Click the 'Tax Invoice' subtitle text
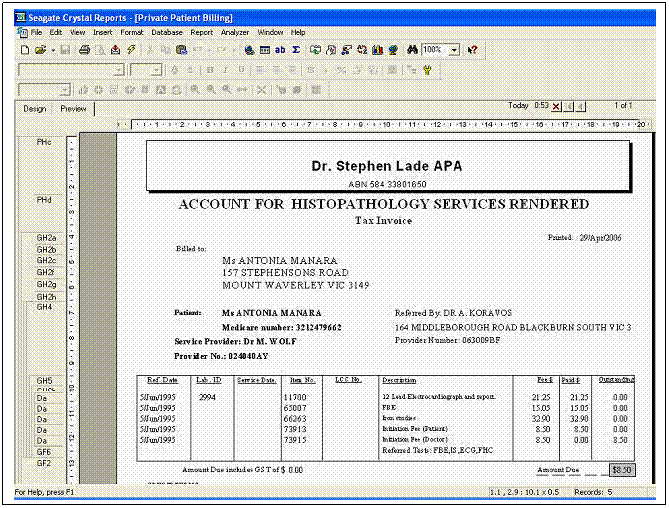 click(384, 221)
